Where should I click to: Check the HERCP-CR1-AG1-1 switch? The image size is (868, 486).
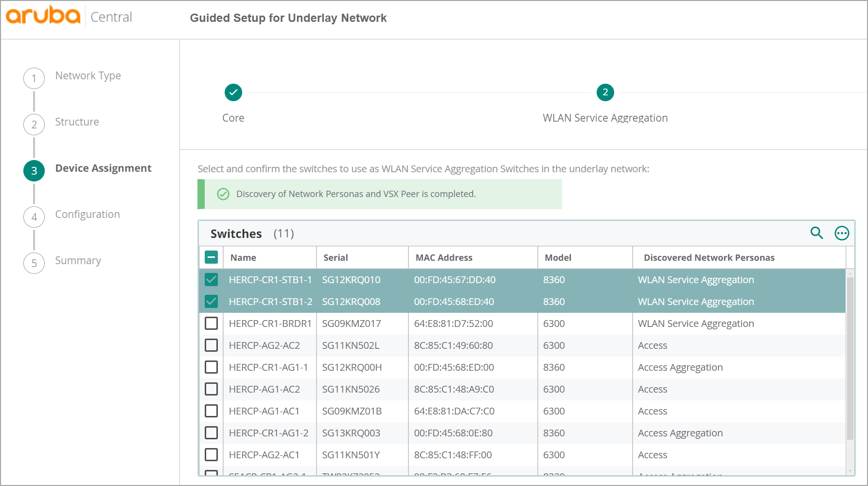point(211,367)
